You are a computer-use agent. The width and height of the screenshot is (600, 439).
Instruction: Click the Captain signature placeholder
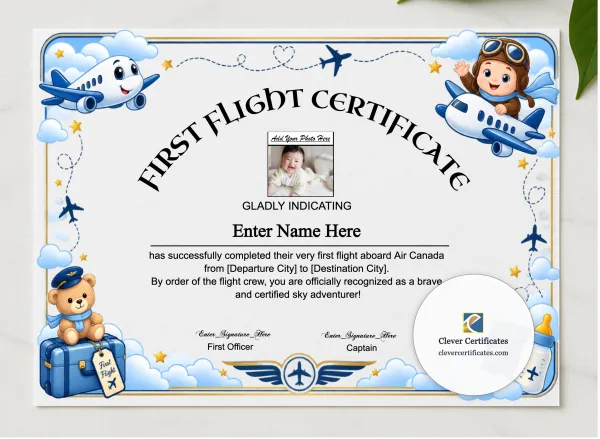click(x=360, y=335)
